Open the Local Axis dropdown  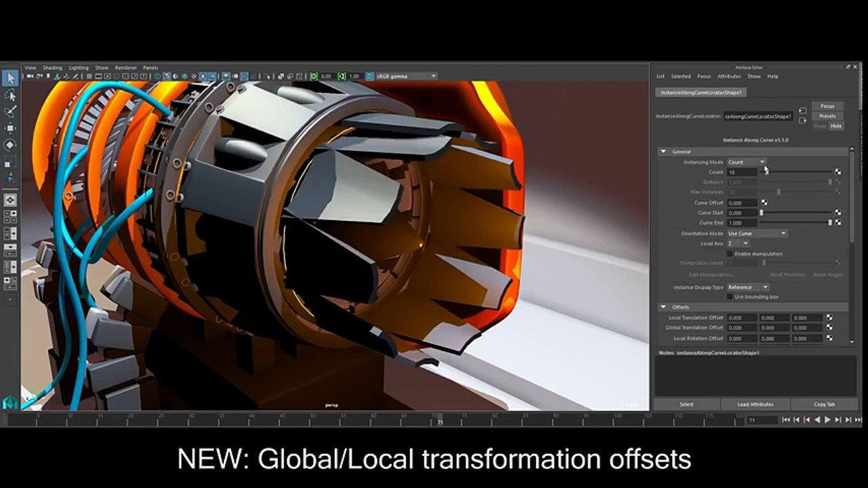point(738,243)
